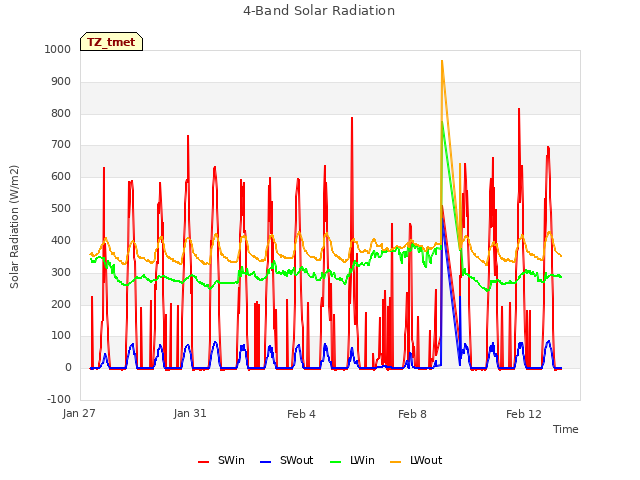640x480 pixels.
Task: Click the orange LWout legend color marker
Action: [396, 462]
